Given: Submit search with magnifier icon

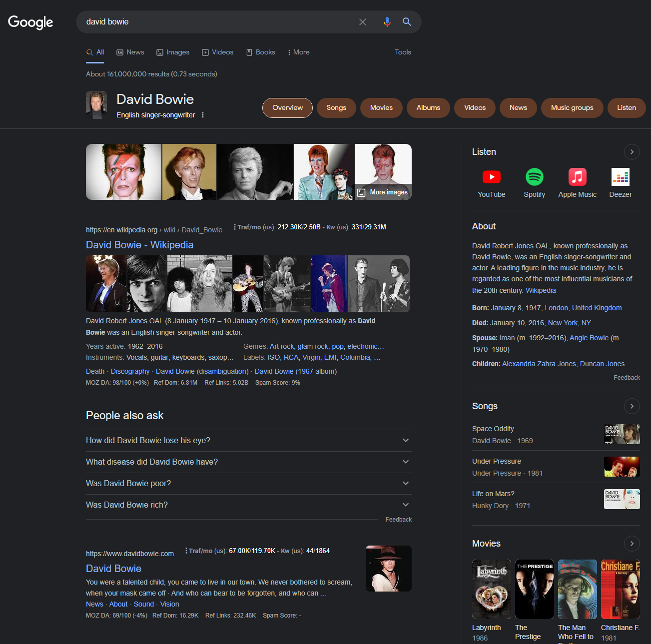Looking at the screenshot, I should (x=407, y=22).
